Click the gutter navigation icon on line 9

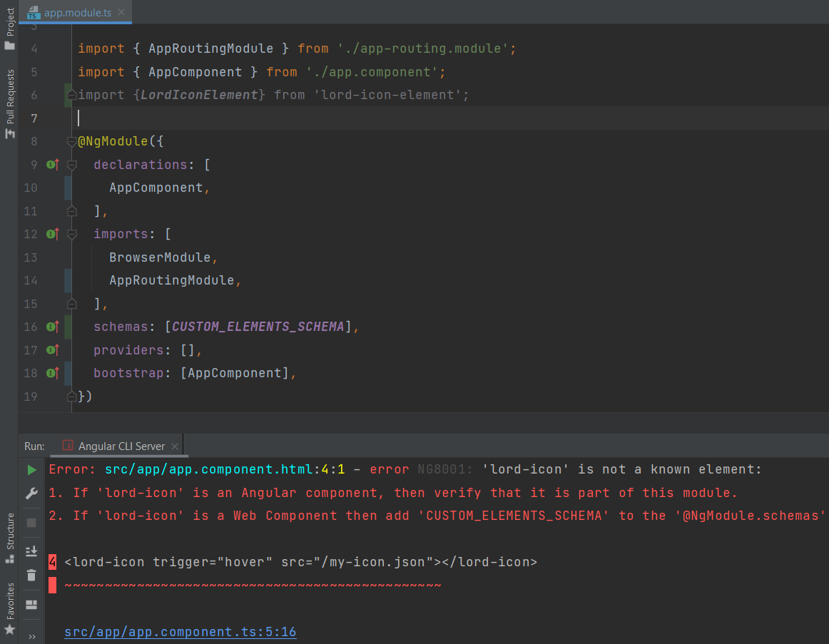51,164
